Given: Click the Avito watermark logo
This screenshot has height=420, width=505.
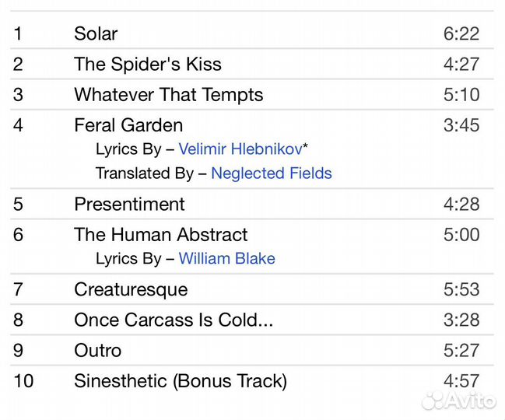Looking at the screenshot, I should pos(458,401).
